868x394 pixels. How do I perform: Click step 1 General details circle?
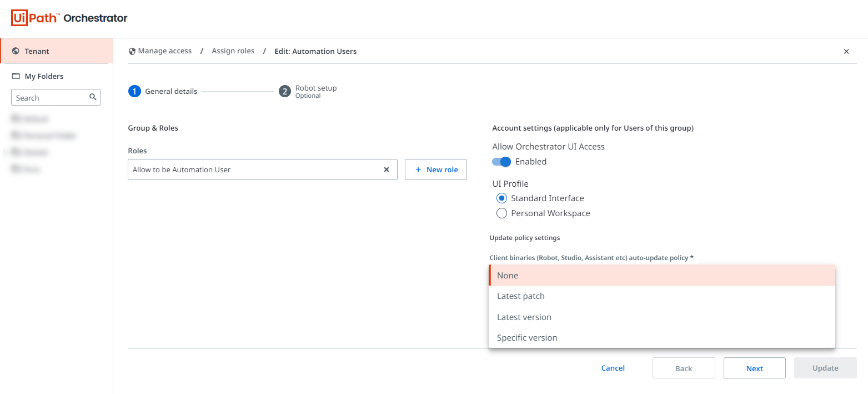point(134,91)
